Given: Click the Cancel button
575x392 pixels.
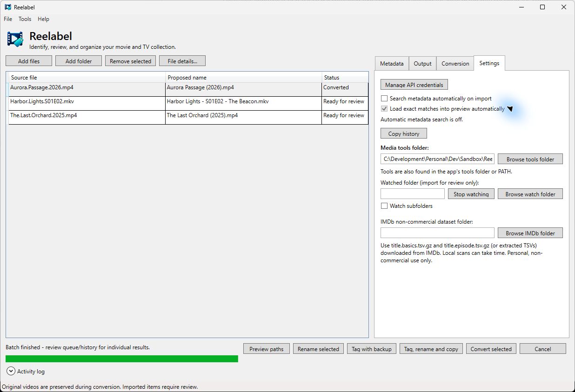Looking at the screenshot, I should [x=543, y=349].
